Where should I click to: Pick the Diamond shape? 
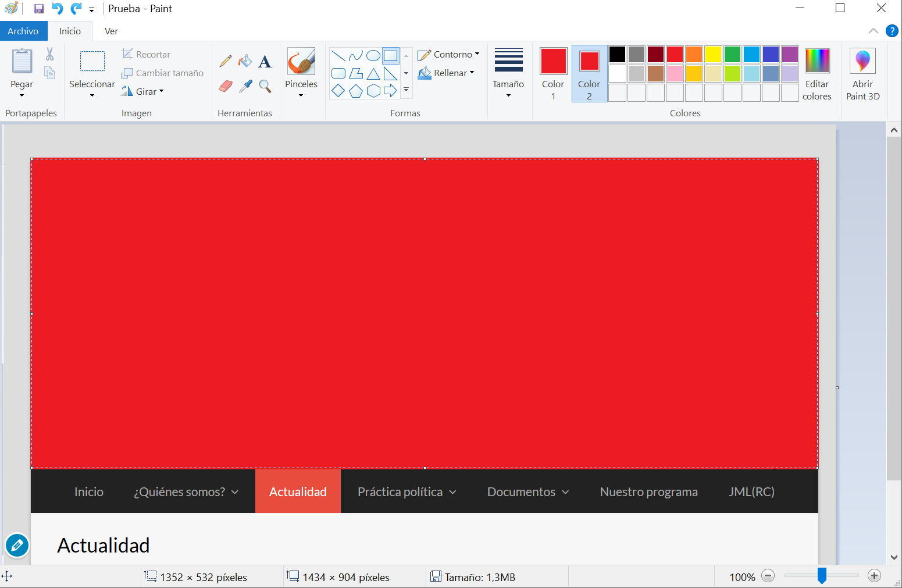338,91
